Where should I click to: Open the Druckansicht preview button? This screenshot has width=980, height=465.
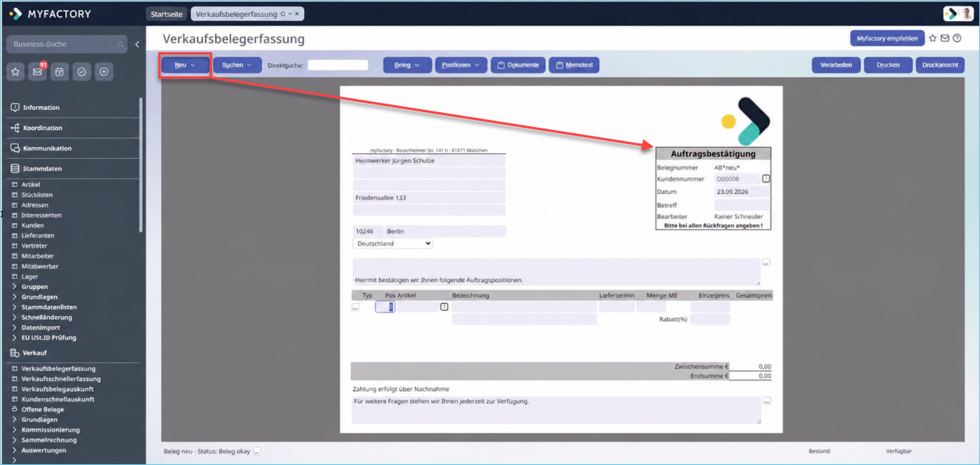point(940,65)
